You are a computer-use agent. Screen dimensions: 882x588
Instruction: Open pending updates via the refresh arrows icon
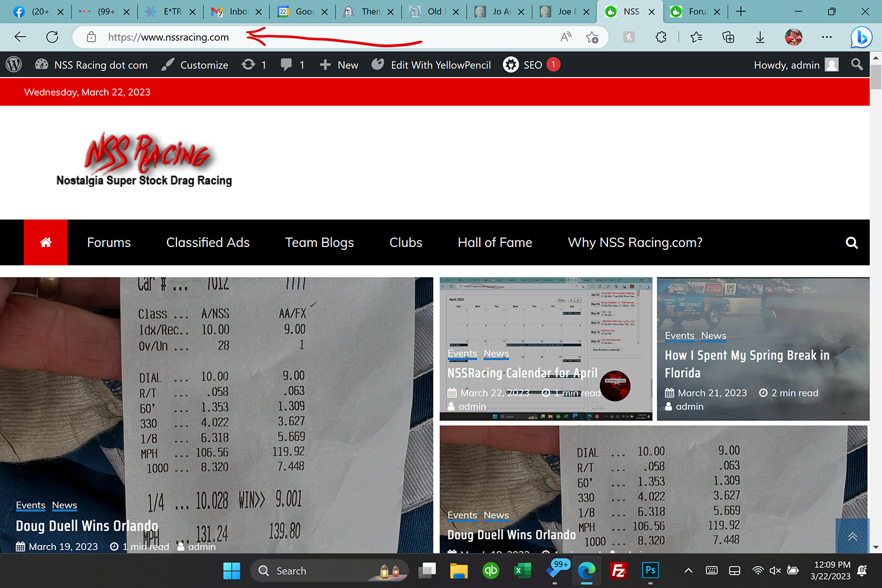[x=249, y=65]
